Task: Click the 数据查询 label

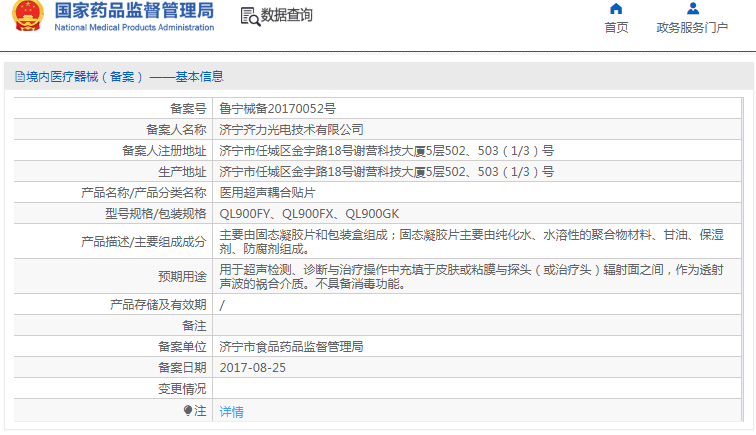Action: click(287, 15)
